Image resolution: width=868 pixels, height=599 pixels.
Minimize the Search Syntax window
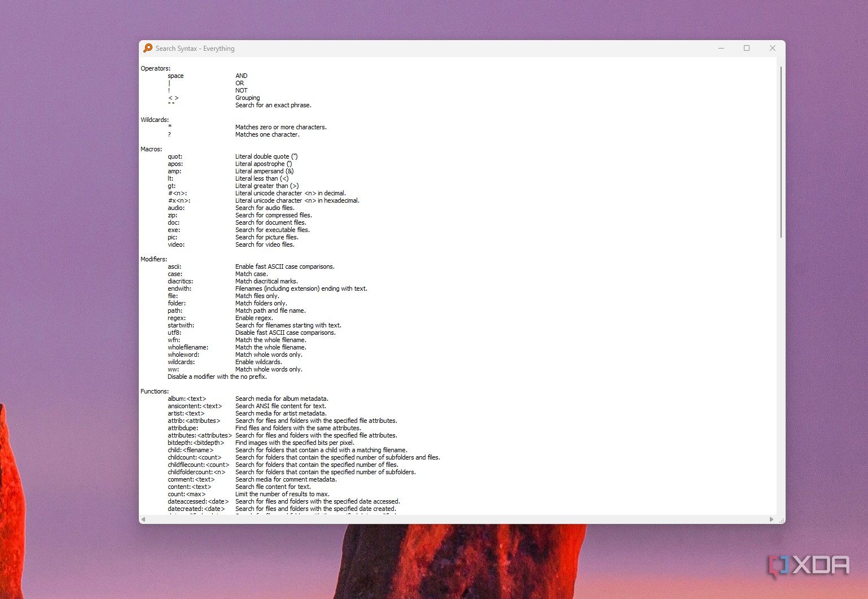721,49
